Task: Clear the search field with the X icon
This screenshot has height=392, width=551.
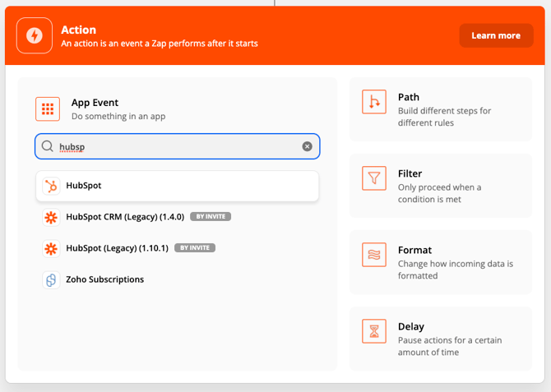Action: (x=307, y=146)
